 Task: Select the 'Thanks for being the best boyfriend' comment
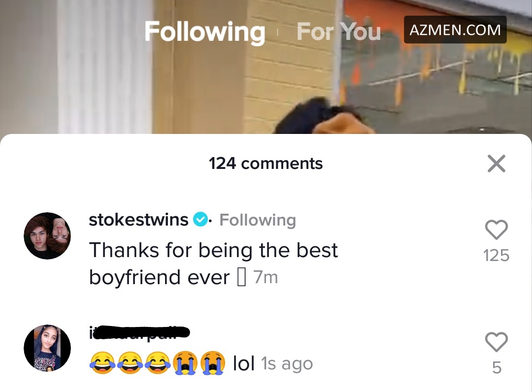click(x=213, y=263)
